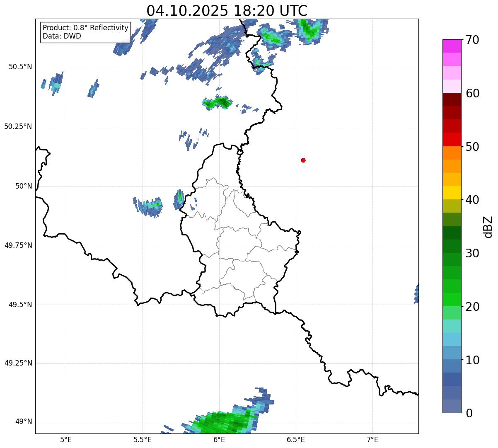Click the 49.5°N latitude label
The image size is (498, 448).
pos(20,305)
